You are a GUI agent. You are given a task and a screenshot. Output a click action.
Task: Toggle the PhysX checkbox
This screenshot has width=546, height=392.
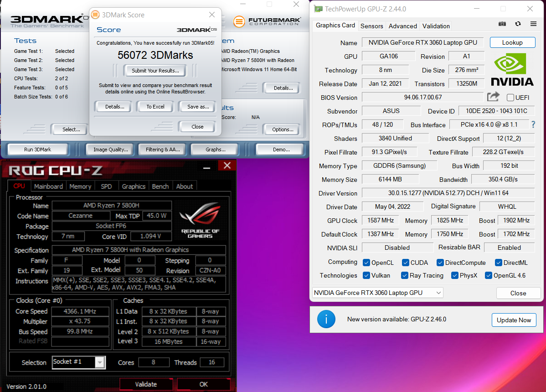[x=455, y=275]
